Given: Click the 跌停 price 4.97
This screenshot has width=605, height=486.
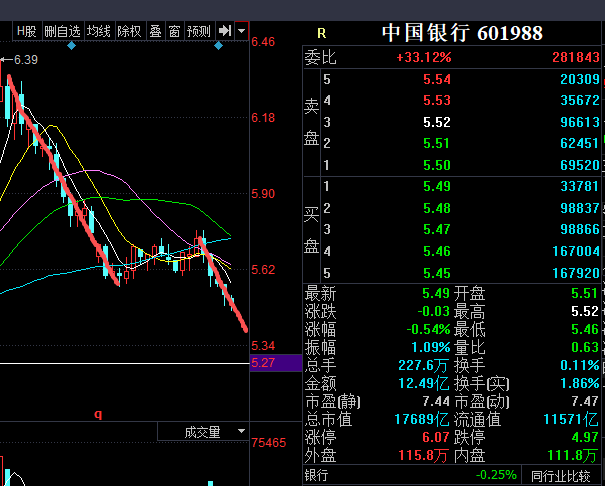Looking at the screenshot, I should (585, 437).
